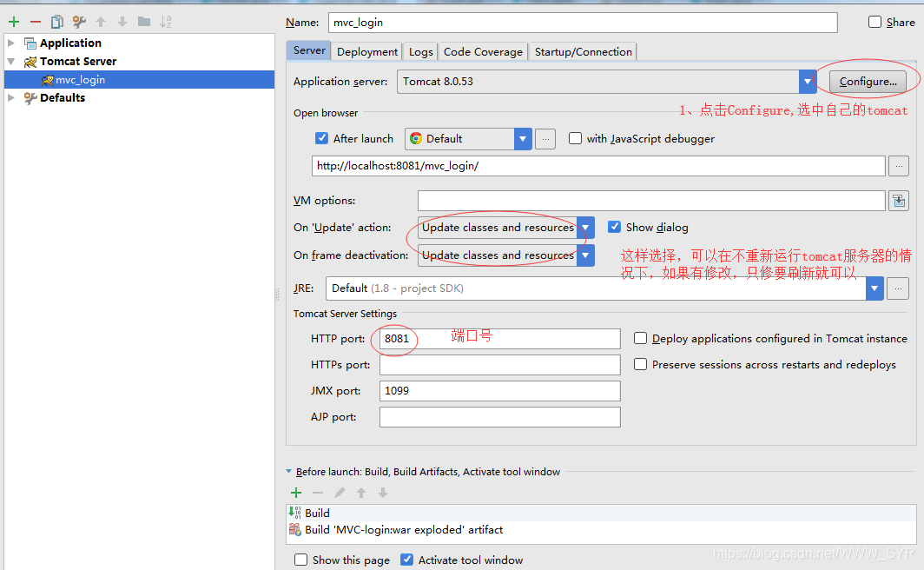Move before-launch task up arrow

click(361, 493)
